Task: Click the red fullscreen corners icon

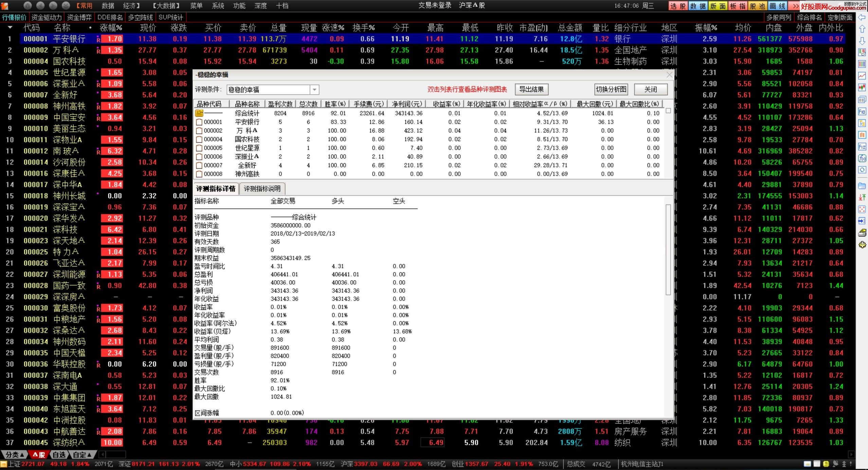Action: (862, 209)
